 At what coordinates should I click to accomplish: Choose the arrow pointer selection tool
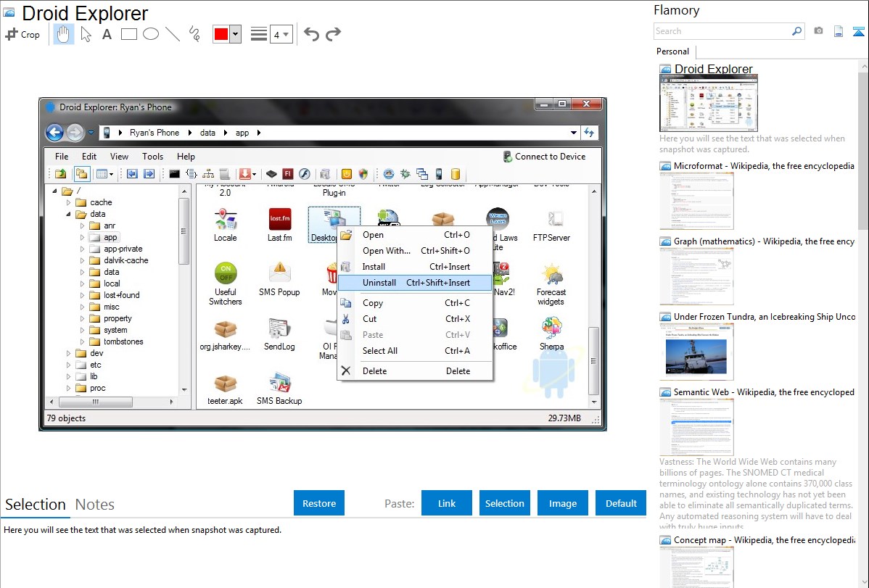point(86,34)
